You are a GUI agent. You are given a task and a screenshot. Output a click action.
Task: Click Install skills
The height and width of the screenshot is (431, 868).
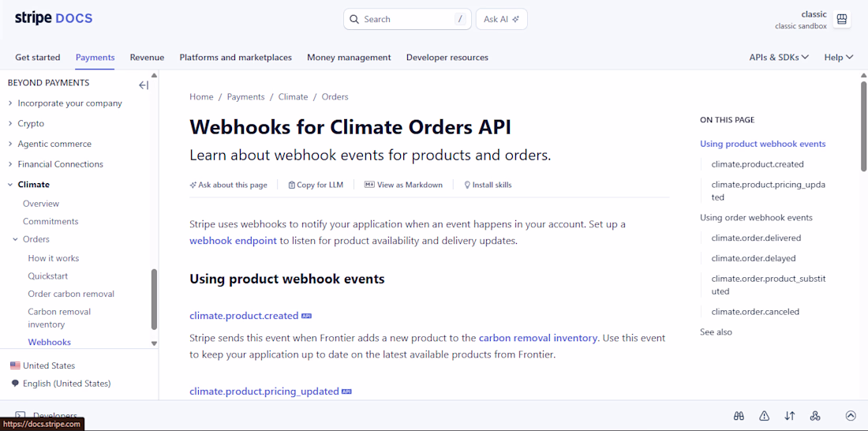tap(488, 185)
